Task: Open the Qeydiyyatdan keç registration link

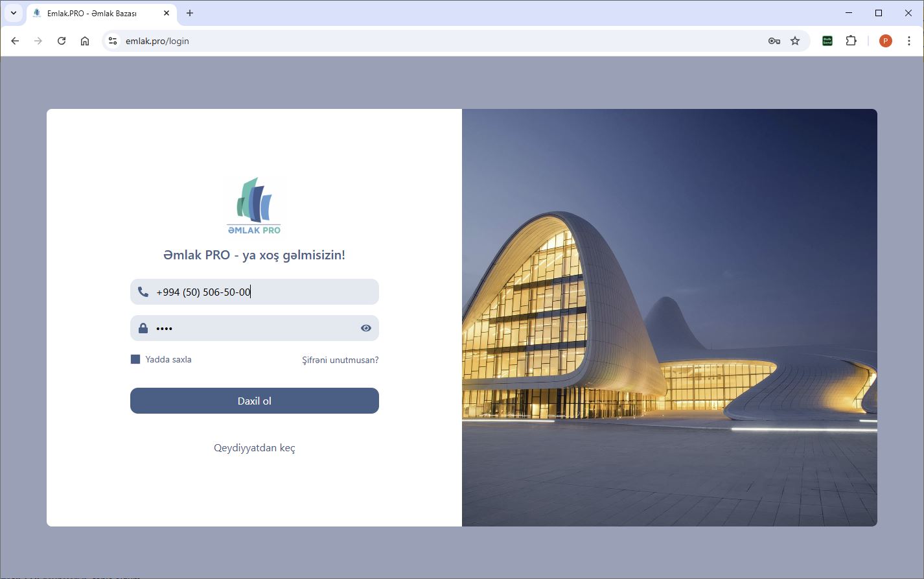Action: tap(254, 448)
